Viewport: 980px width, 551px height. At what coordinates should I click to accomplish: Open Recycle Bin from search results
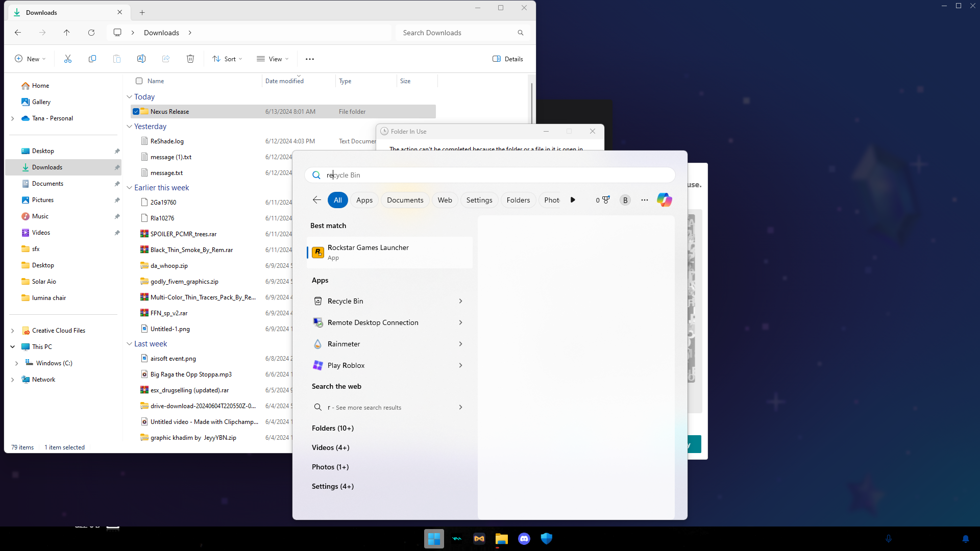(346, 301)
